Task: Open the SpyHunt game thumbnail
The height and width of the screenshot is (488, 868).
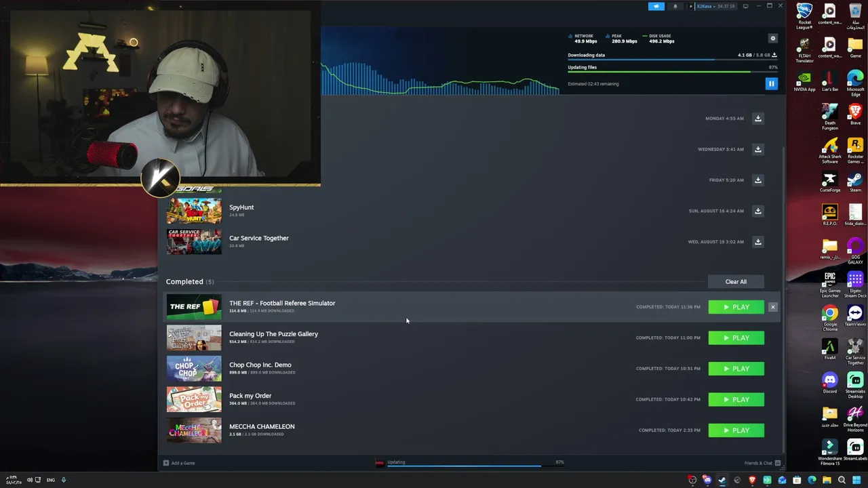Action: [x=194, y=211]
